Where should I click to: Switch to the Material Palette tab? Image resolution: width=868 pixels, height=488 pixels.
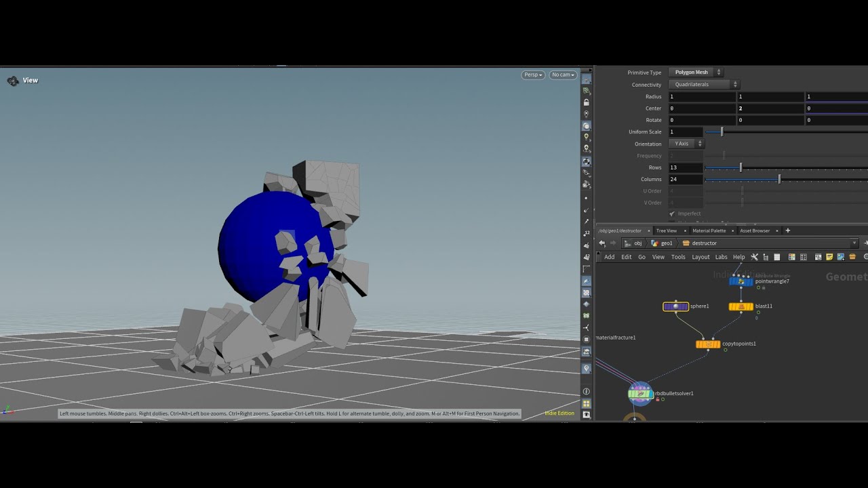coord(709,230)
